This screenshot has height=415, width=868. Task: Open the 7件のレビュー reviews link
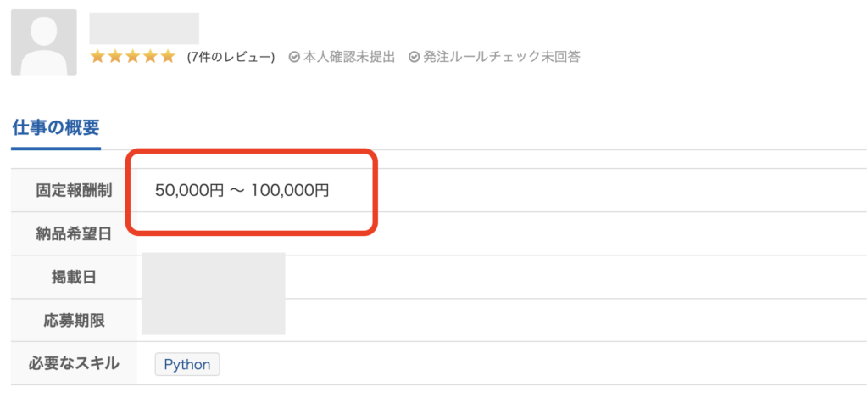pos(231,57)
